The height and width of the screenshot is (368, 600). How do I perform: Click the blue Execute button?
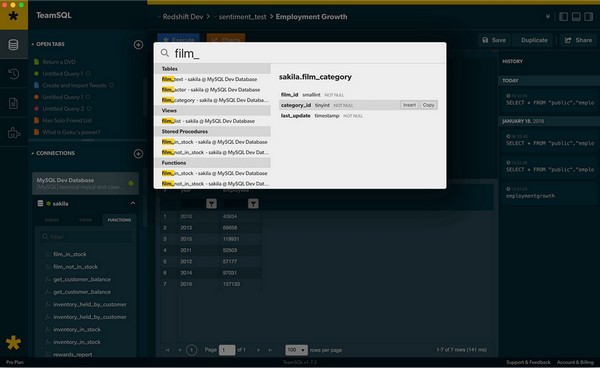[x=178, y=38]
